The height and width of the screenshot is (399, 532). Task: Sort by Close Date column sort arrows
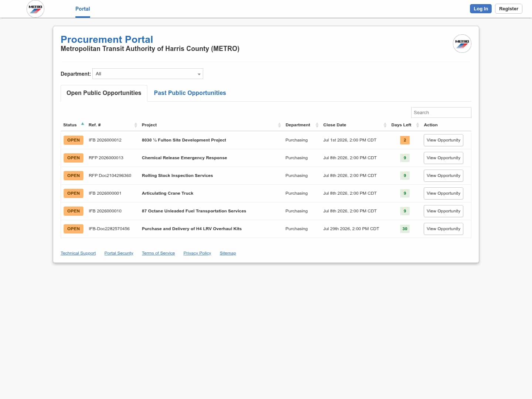tap(385, 125)
